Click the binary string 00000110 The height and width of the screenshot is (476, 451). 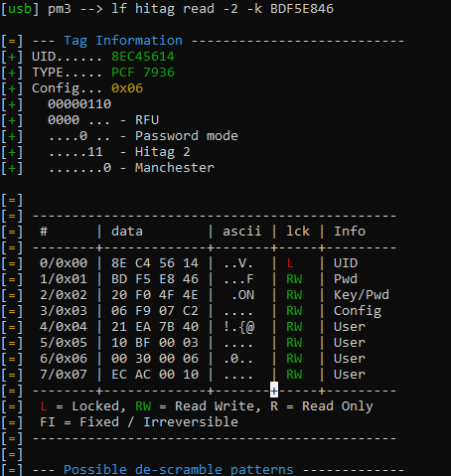click(79, 104)
